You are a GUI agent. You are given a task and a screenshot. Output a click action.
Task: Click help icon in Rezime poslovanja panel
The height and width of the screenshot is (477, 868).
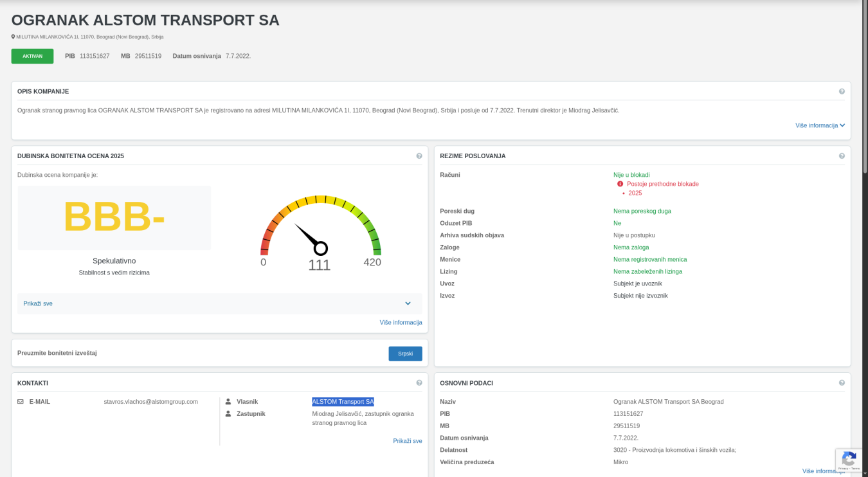point(842,156)
